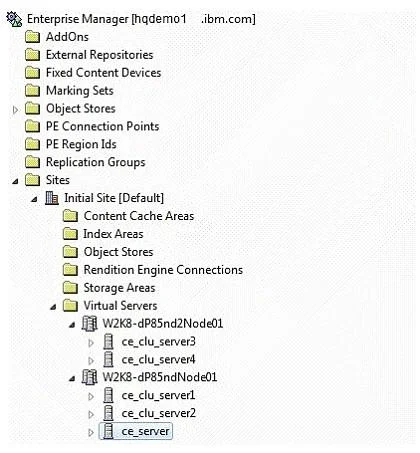
Task: Click the Enterprise Manager root gear icon
Action: tap(14, 19)
